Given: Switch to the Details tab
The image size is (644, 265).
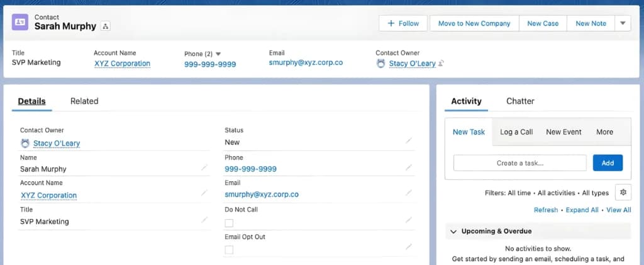Looking at the screenshot, I should click(x=31, y=101).
